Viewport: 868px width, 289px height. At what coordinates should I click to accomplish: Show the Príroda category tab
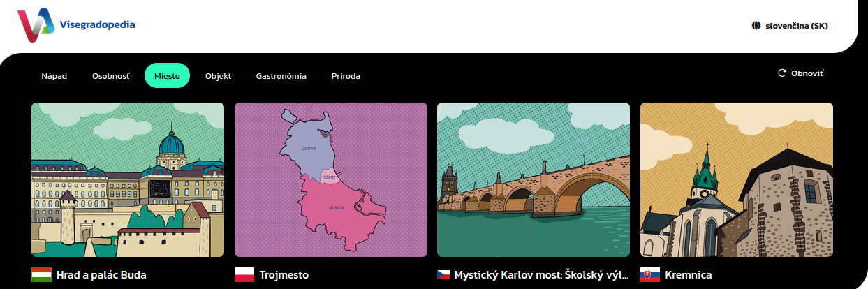click(346, 76)
